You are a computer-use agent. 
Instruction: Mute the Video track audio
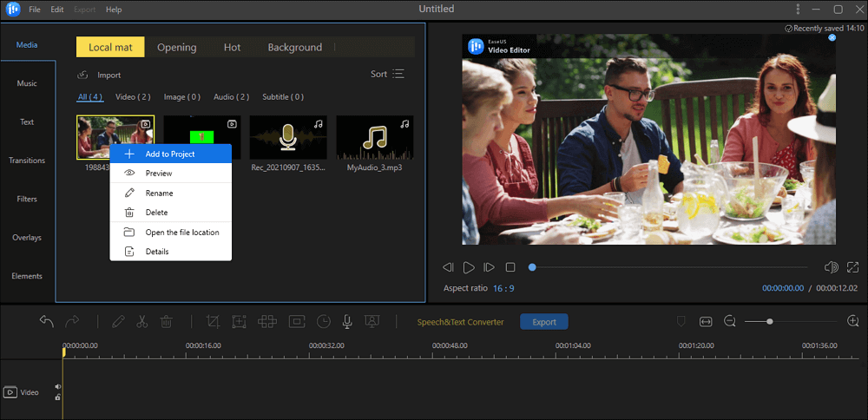click(58, 387)
